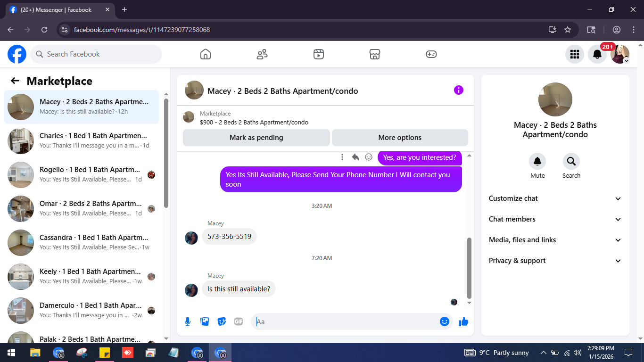644x362 pixels.
Task: Reload the page in browser toolbar
Action: tap(44, 30)
